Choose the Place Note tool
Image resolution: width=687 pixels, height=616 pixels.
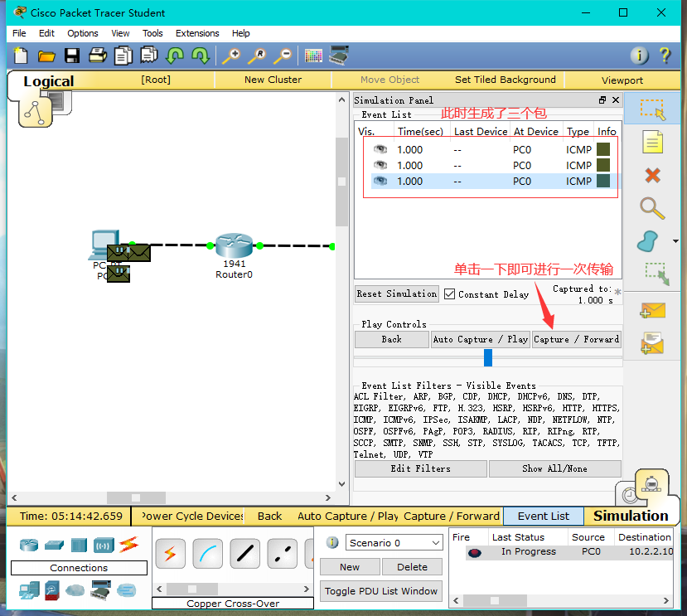[652, 142]
